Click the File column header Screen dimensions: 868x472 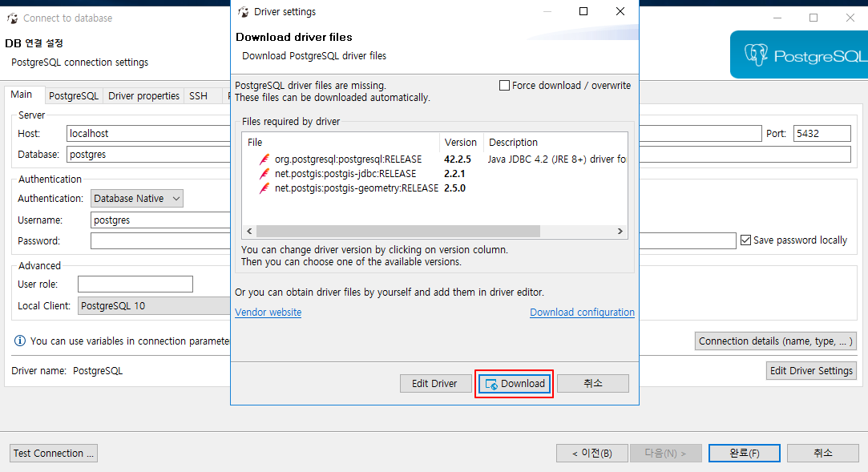[x=341, y=142]
